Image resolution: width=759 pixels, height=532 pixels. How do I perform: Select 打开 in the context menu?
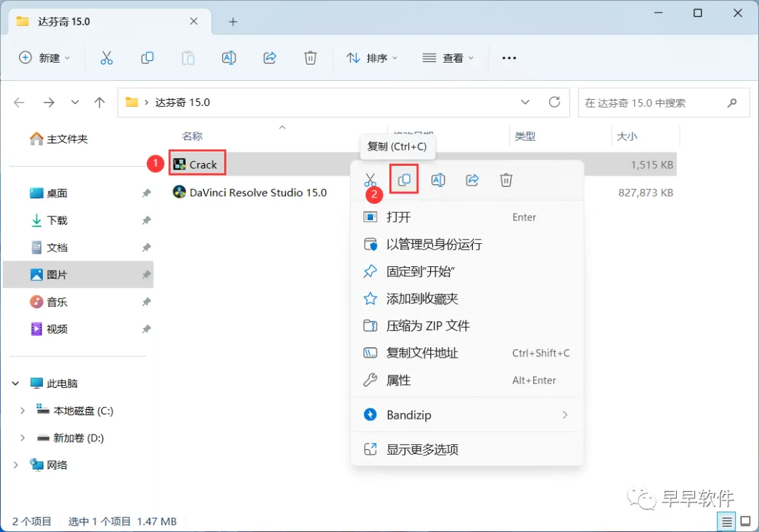tap(467, 217)
